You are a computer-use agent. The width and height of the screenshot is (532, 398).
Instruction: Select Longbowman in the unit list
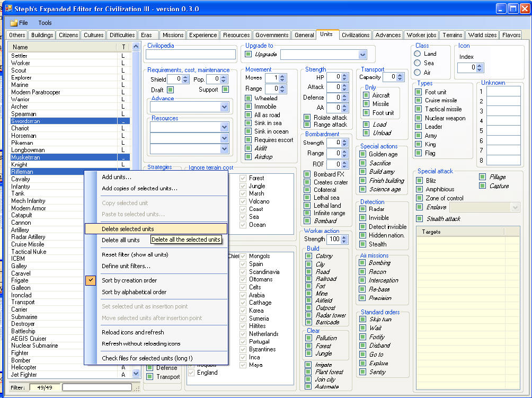point(69,150)
